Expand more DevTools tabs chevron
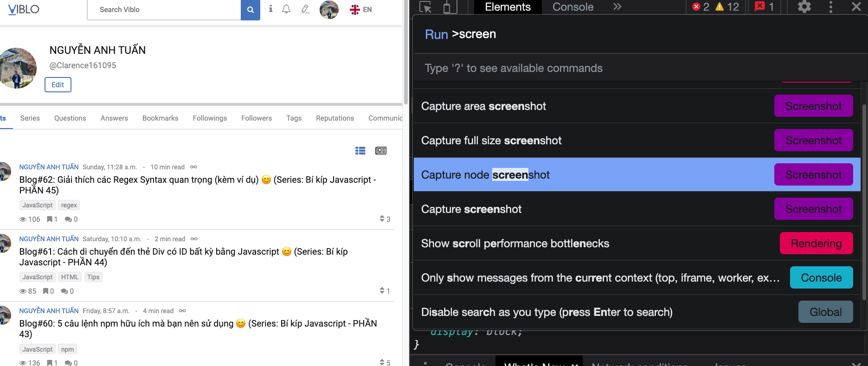 click(x=617, y=7)
